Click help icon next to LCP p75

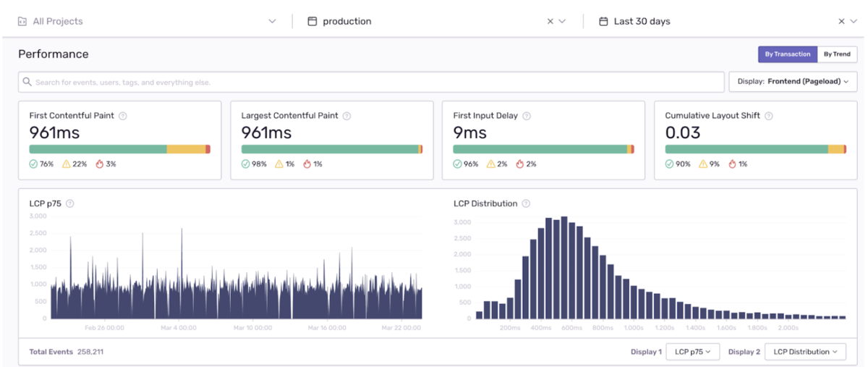pos(70,203)
